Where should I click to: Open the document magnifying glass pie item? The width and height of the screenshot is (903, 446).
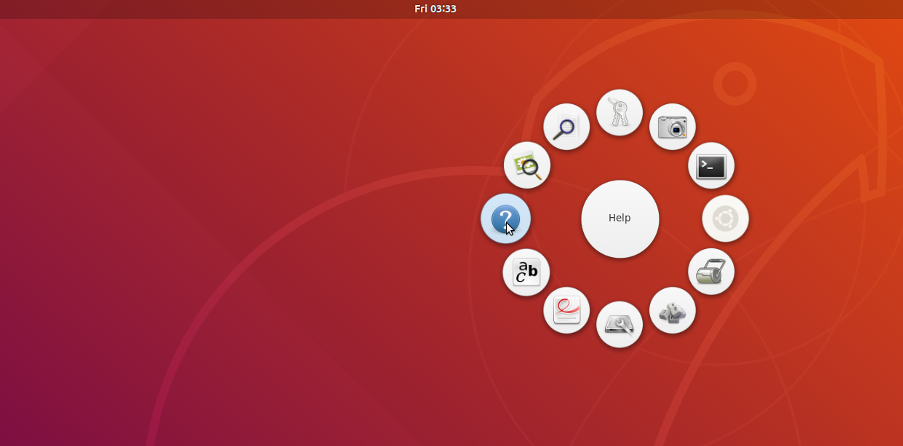point(566,127)
